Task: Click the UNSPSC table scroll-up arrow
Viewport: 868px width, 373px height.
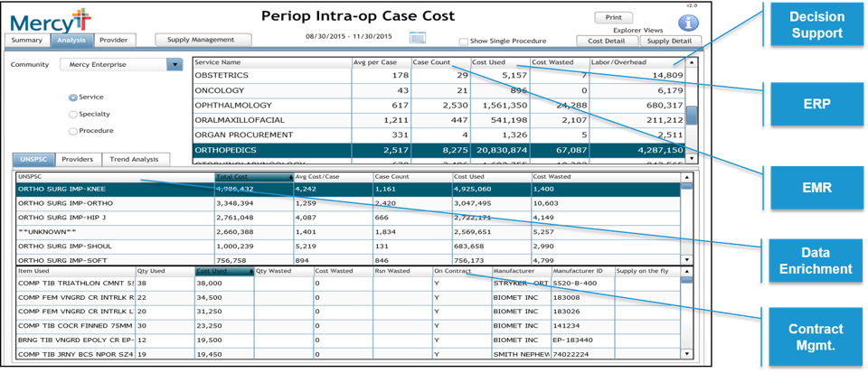Action: [687, 176]
